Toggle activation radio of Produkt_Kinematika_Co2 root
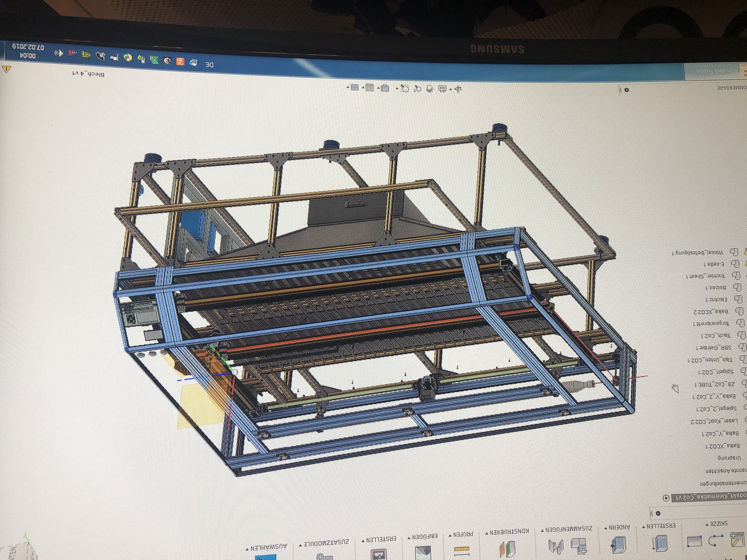The image size is (747, 560). coord(666,498)
